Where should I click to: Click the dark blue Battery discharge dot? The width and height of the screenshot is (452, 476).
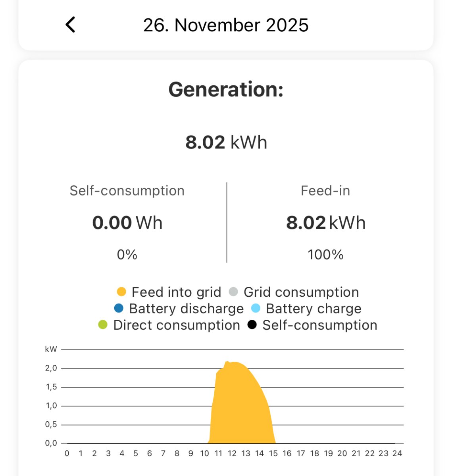(119, 308)
